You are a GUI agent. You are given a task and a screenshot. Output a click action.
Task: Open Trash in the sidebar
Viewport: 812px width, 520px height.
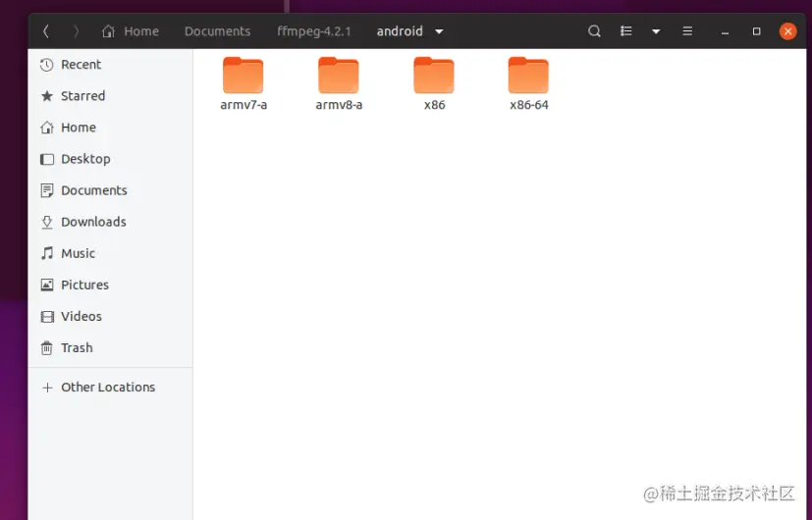click(110, 348)
